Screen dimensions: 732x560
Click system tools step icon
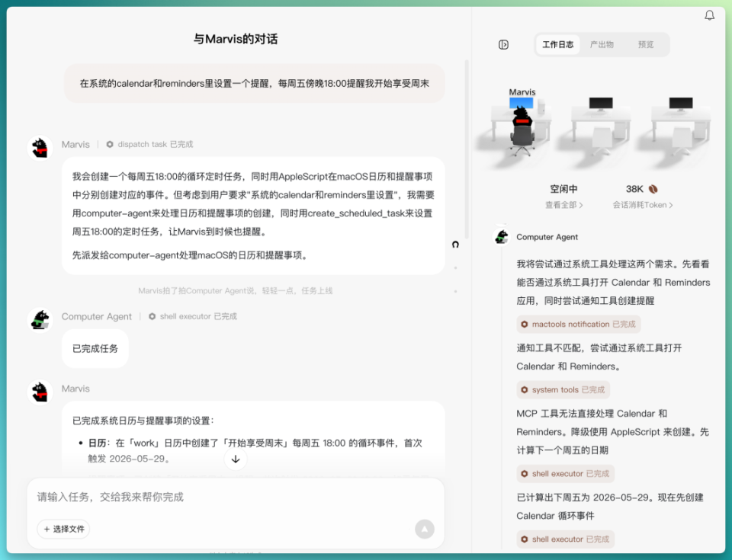(x=525, y=389)
